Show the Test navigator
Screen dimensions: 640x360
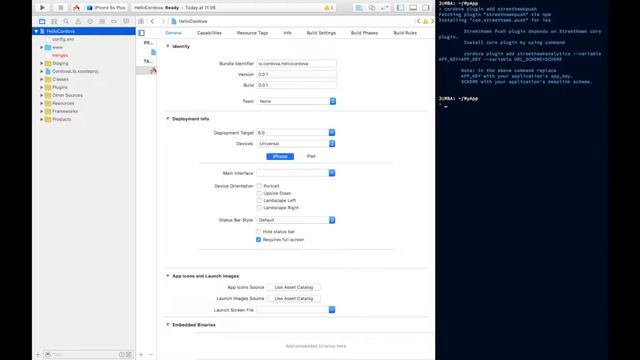coord(90,21)
